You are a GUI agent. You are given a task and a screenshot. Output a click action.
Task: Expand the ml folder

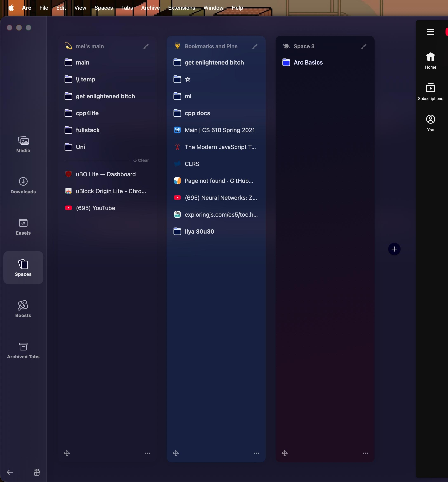[x=216, y=96]
